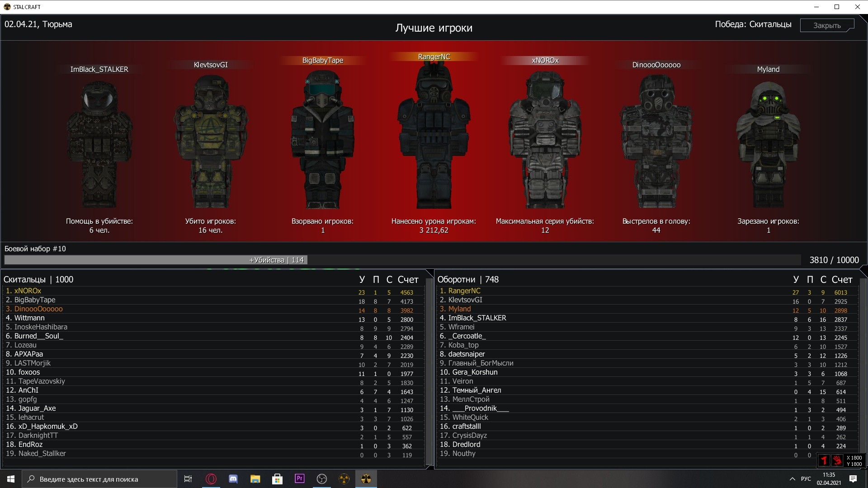
Task: Open the notification center icon
Action: tap(853, 479)
